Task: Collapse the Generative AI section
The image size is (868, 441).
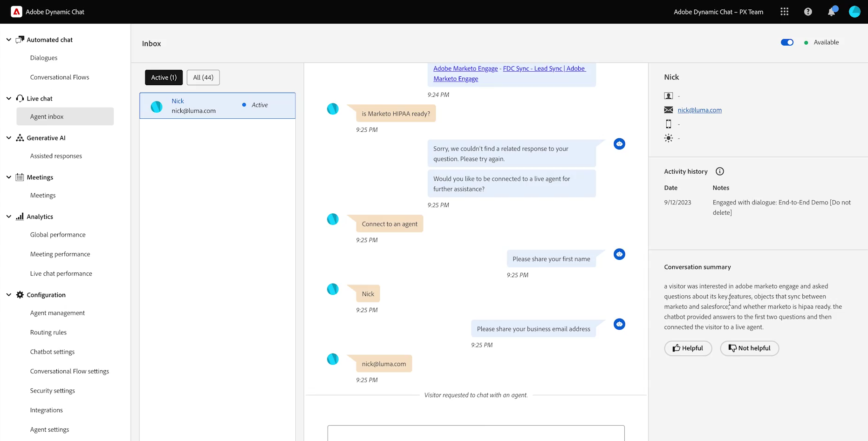Action: coord(9,138)
